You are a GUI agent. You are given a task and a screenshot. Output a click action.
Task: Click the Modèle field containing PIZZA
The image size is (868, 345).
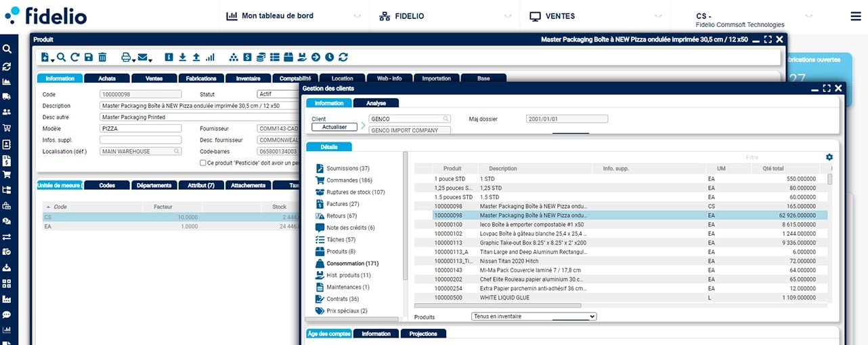pos(141,128)
